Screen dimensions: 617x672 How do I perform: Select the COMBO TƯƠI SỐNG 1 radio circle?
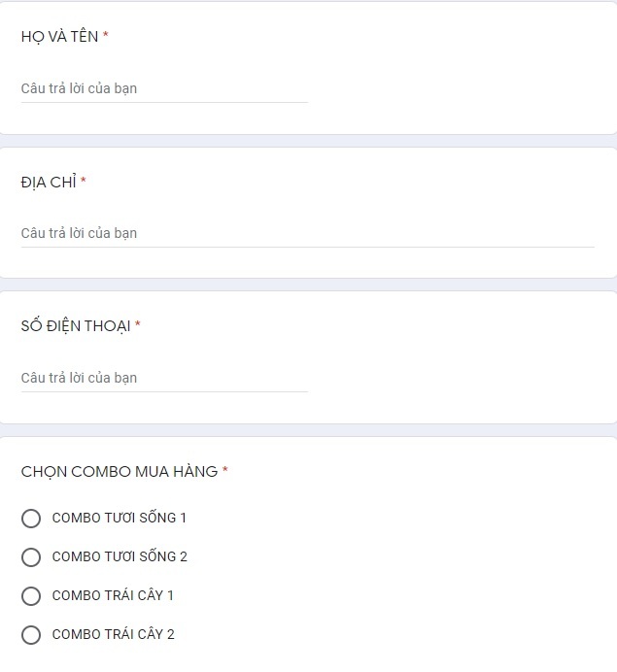(31, 519)
